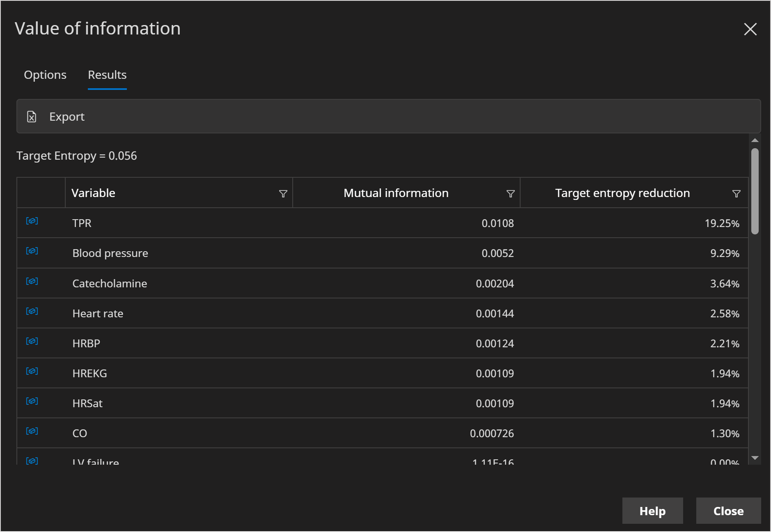Viewport: 771px width, 532px height.
Task: Open the Mutual information column filter
Action: click(x=510, y=194)
